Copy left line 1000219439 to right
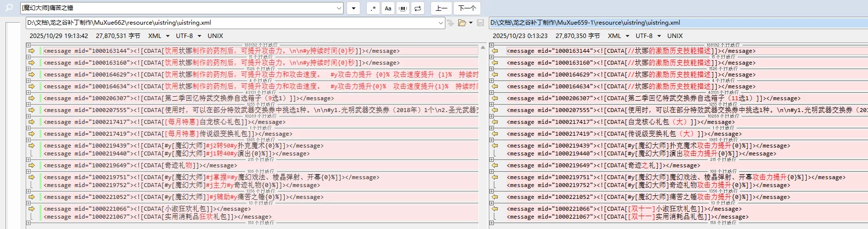This screenshot has width=868, height=229. click(x=32, y=146)
